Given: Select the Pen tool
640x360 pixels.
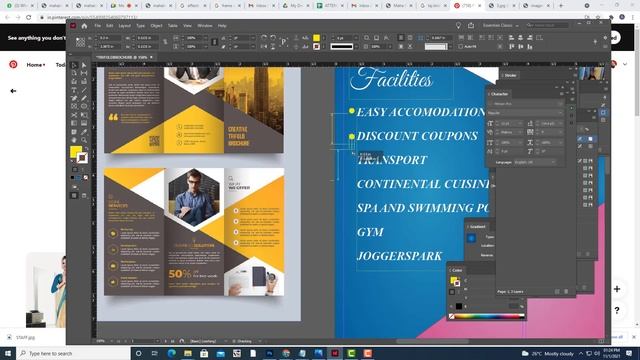Looking at the screenshot, I should pos(74,98).
